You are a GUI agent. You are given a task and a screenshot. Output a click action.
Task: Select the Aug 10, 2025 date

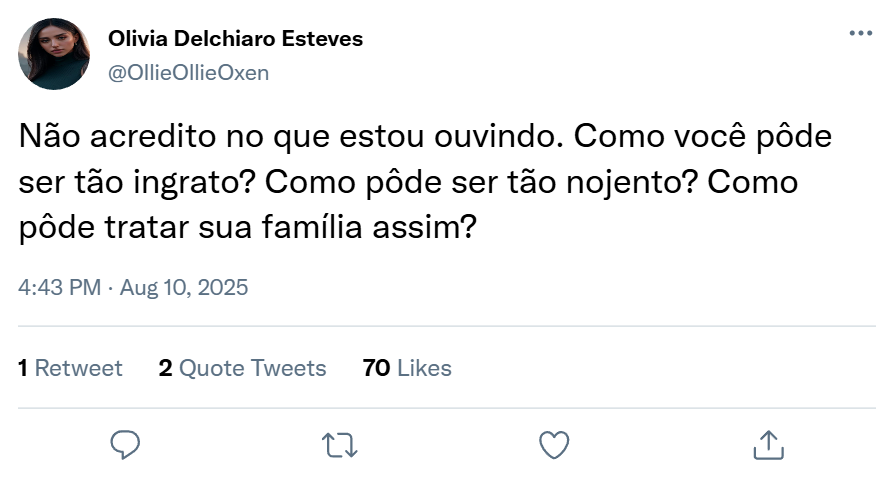point(184,288)
